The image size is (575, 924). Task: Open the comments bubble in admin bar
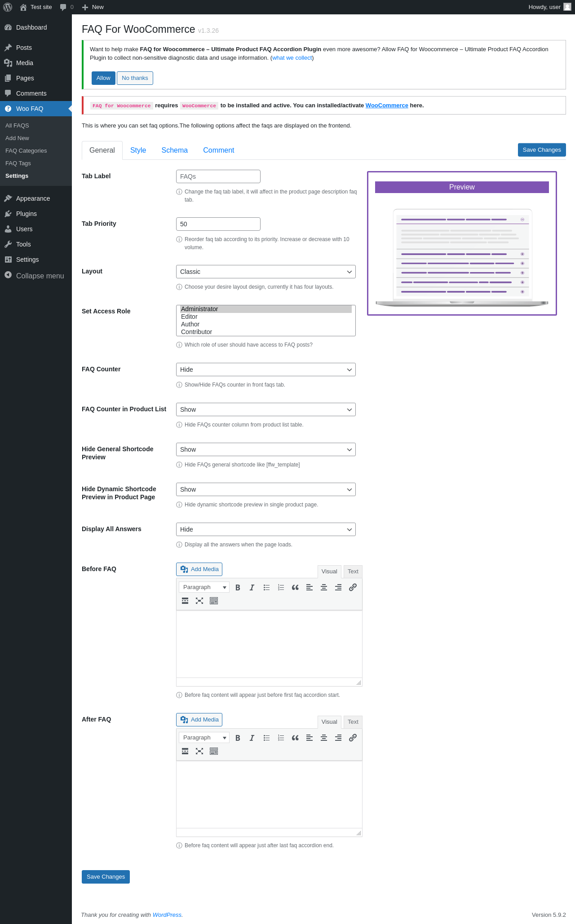[66, 7]
